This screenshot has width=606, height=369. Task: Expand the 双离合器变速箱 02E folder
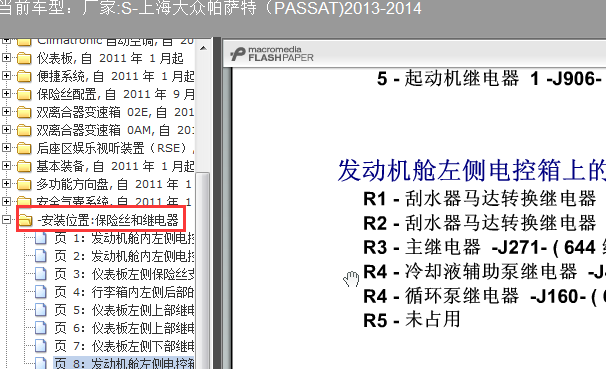(x=6, y=112)
